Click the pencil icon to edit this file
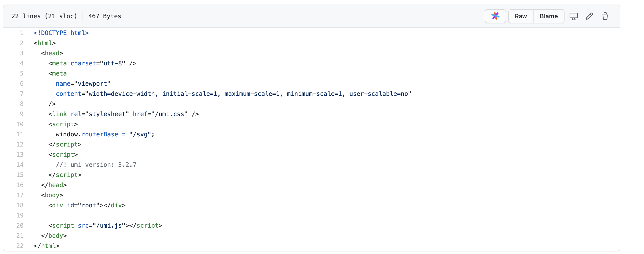The height and width of the screenshot is (254, 644). coord(589,16)
